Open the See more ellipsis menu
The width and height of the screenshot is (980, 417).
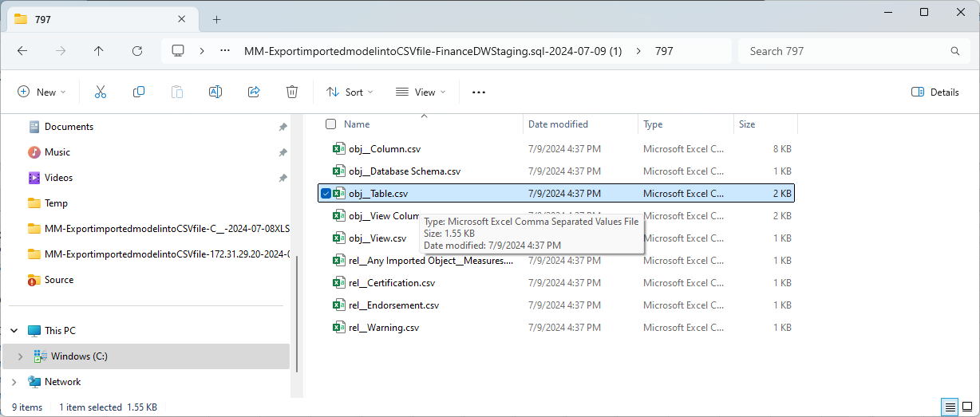479,92
